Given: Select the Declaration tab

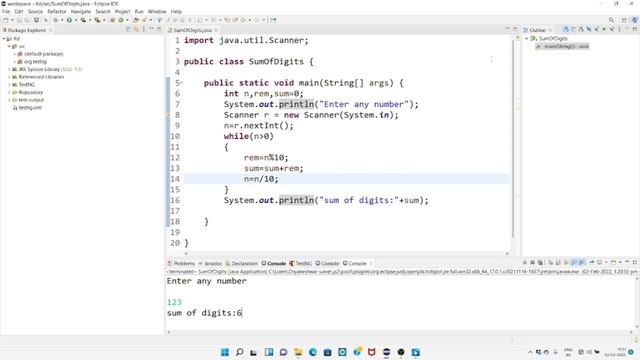Looking at the screenshot, I should coord(242,264).
